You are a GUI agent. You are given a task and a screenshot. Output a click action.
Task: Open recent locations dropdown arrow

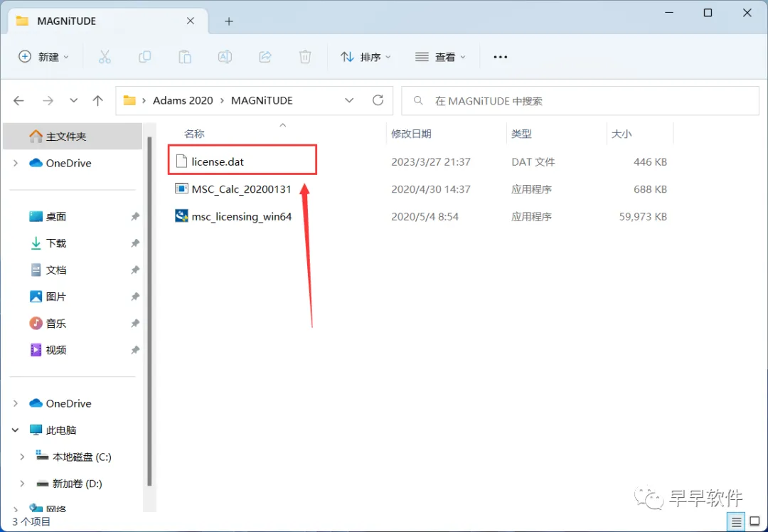[73, 100]
